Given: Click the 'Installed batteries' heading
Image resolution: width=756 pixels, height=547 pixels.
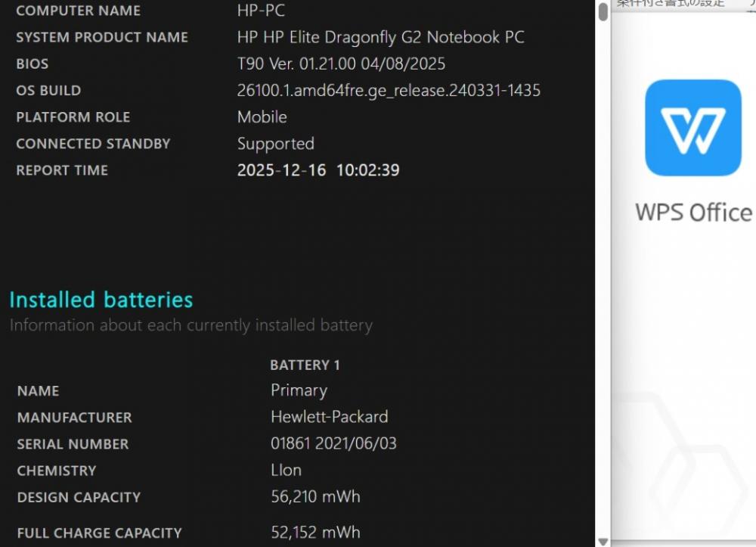Looking at the screenshot, I should pos(101,300).
